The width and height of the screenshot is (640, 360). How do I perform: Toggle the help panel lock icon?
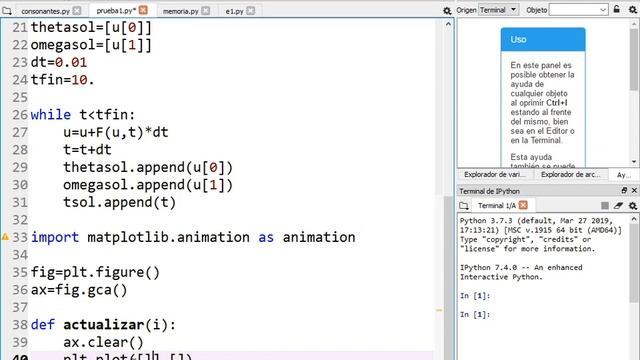click(617, 9)
